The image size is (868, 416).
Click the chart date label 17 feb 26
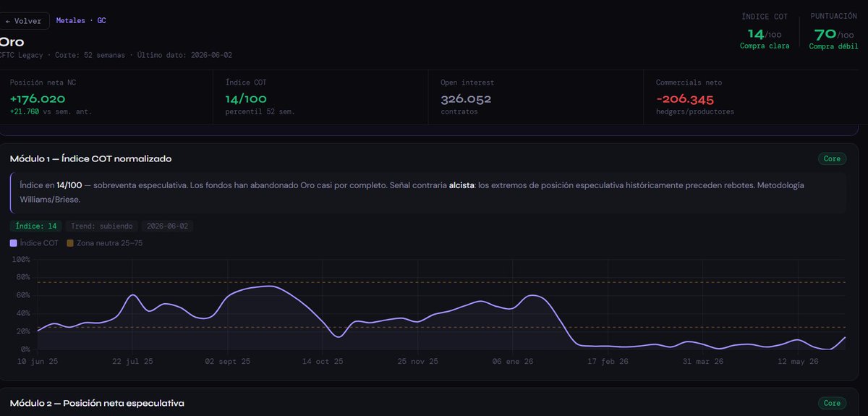608,361
